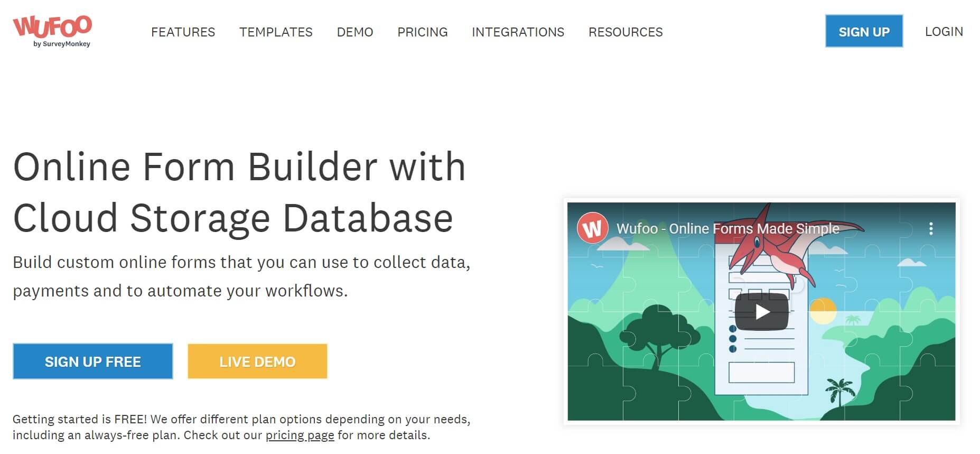Open the video's three-dot options menu

(x=930, y=228)
